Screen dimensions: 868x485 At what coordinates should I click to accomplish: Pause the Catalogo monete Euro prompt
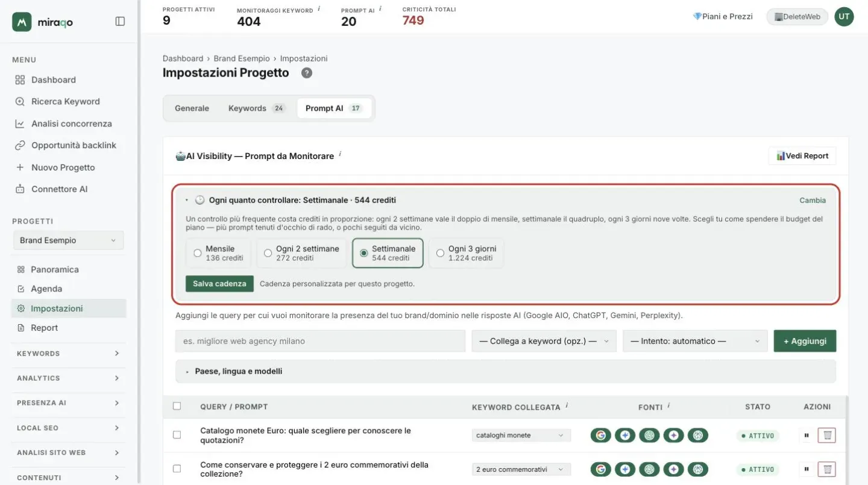[807, 435]
